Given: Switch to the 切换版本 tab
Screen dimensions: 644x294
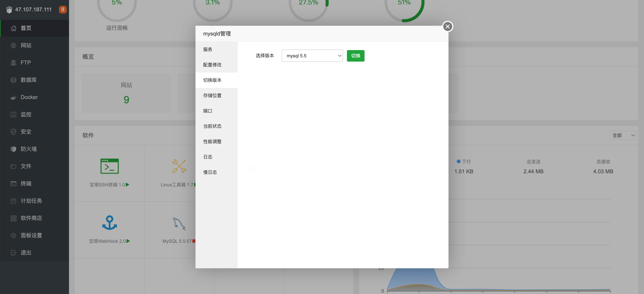Looking at the screenshot, I should point(217,80).
